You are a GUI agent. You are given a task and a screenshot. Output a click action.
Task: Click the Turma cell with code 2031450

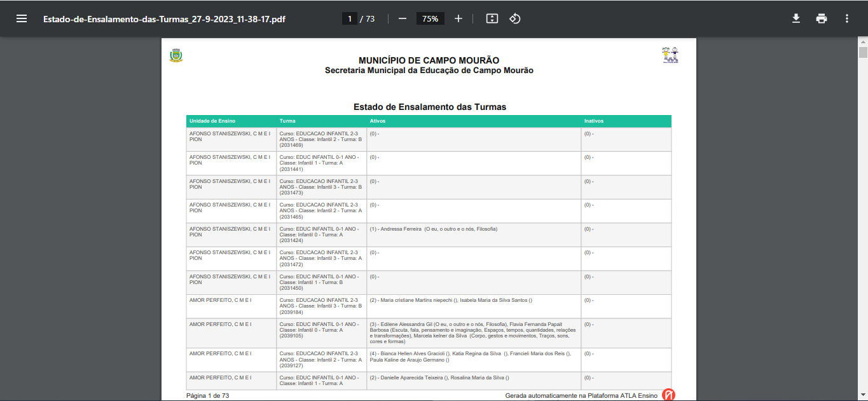point(321,282)
